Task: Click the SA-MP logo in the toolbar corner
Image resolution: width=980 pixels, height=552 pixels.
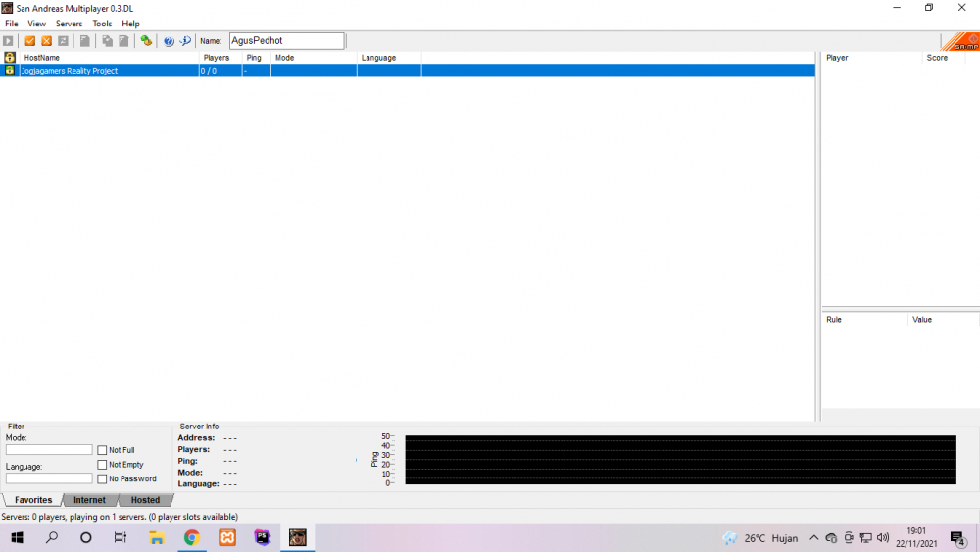Action: [960, 41]
